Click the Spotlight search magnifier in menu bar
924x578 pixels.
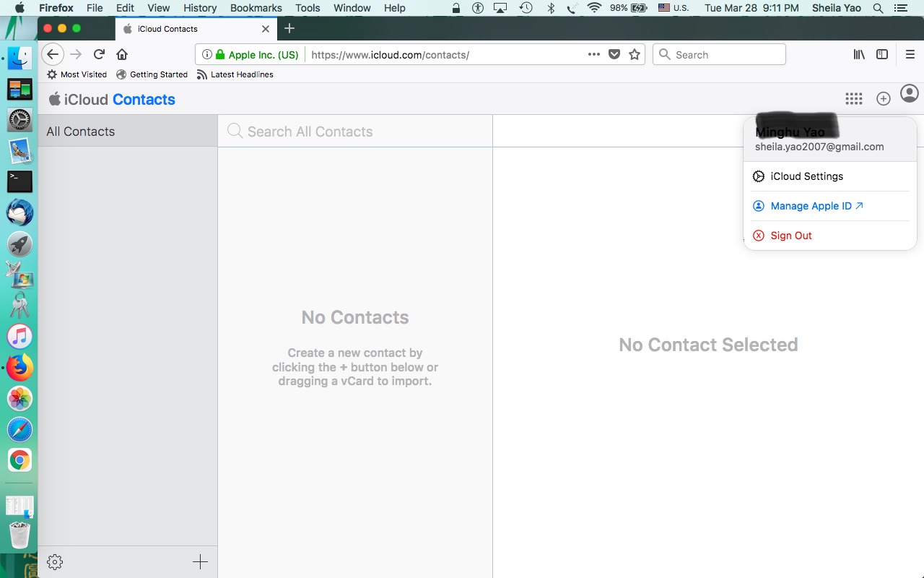[878, 8]
